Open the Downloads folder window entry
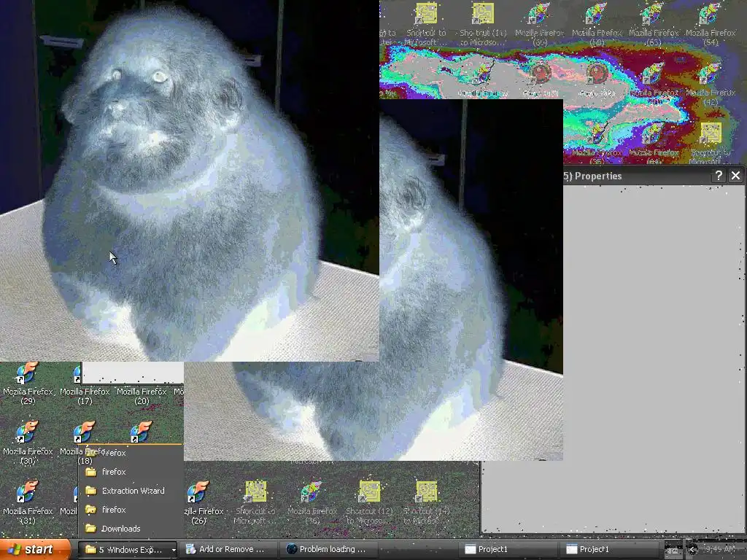747x560 pixels. [131, 529]
